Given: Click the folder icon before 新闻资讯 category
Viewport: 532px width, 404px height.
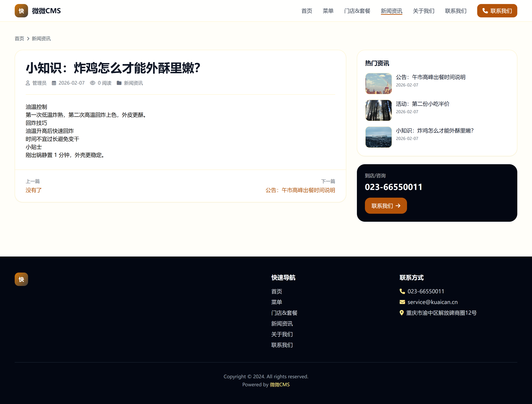Looking at the screenshot, I should coord(119,83).
